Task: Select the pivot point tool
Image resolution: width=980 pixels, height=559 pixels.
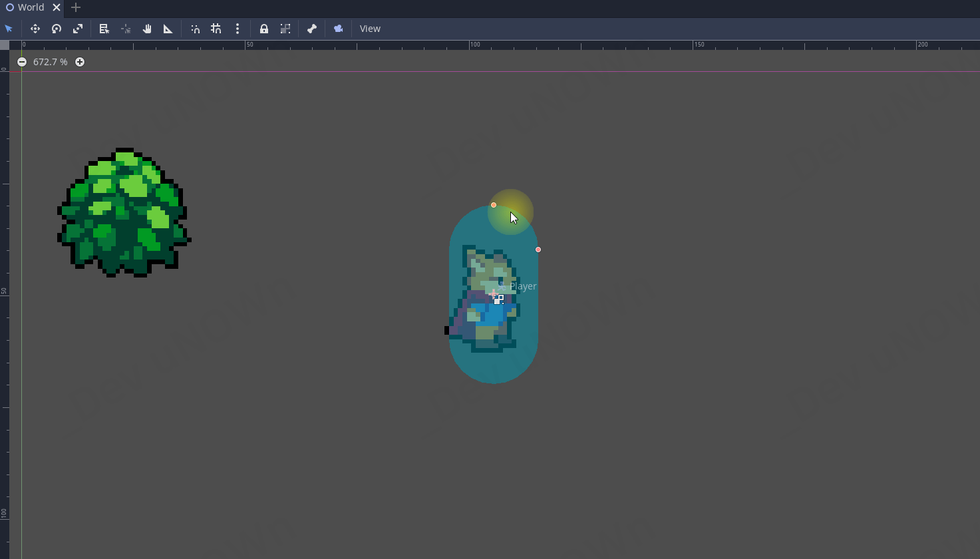Action: [126, 29]
